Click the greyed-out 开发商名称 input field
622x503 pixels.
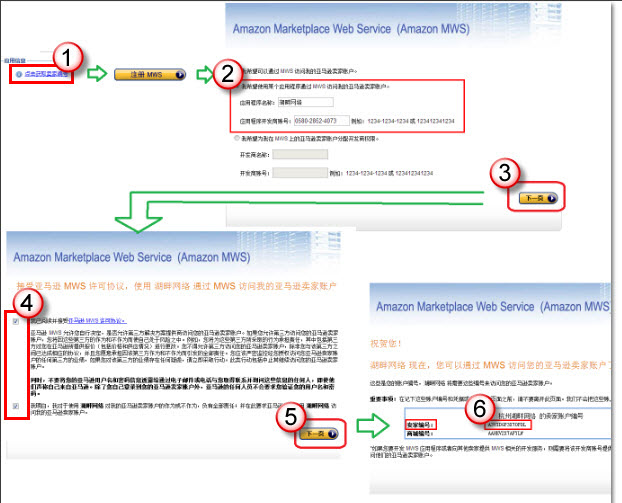(300, 154)
